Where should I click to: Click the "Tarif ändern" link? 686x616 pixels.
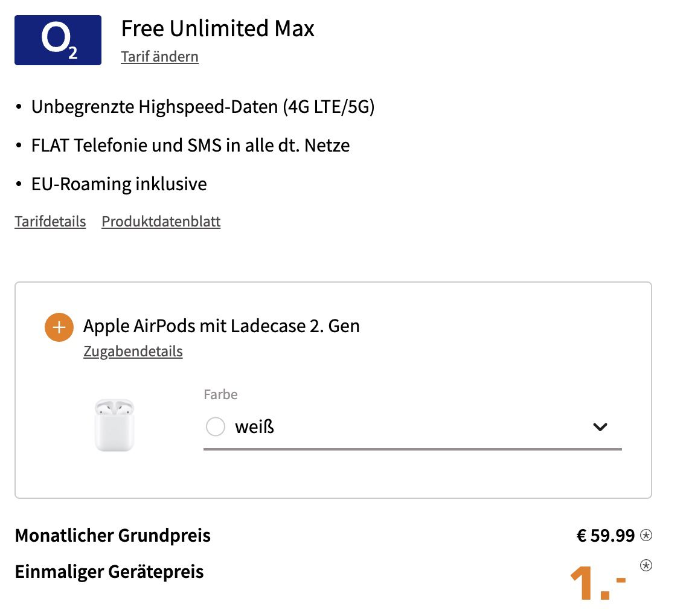[159, 57]
